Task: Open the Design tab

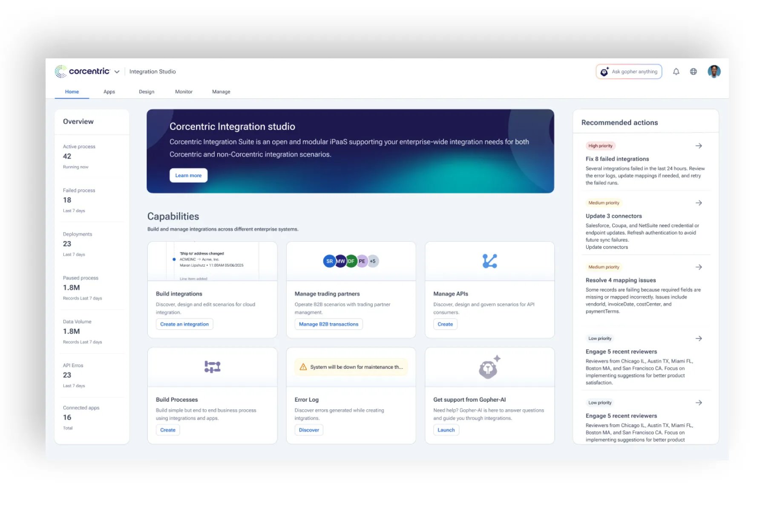Action: tap(147, 92)
